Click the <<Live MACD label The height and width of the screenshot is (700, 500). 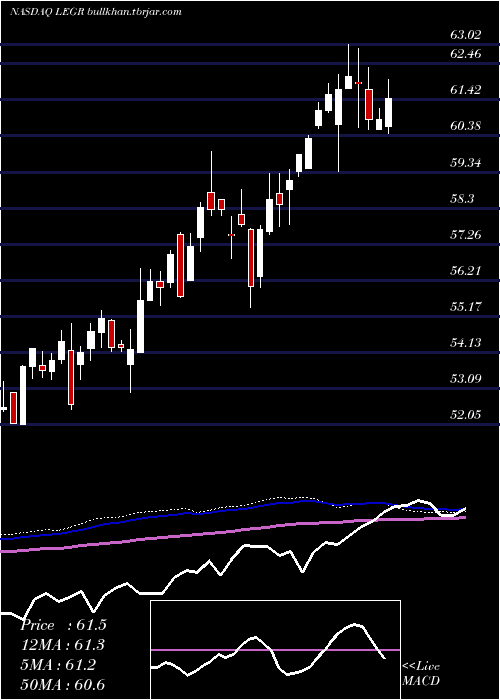point(421,673)
